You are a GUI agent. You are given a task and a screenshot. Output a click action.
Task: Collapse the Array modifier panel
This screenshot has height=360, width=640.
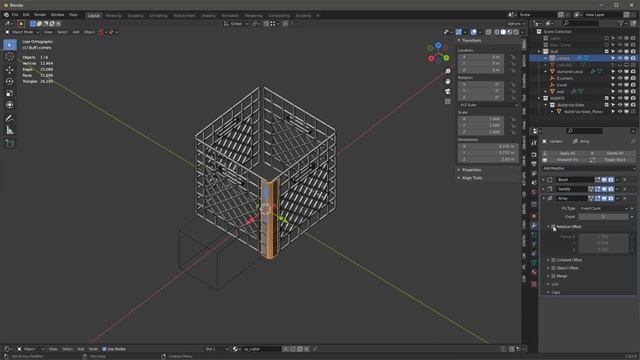[x=544, y=198]
